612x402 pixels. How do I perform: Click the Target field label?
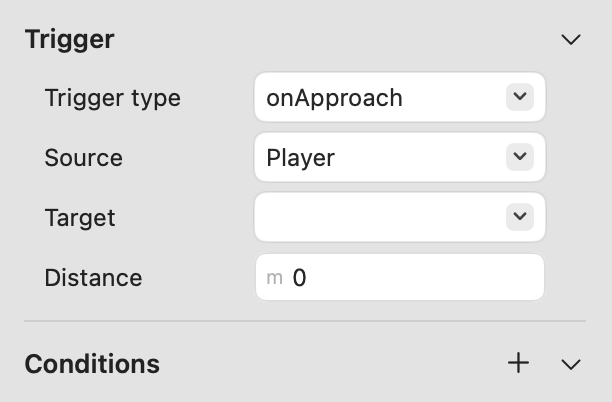click(x=80, y=217)
